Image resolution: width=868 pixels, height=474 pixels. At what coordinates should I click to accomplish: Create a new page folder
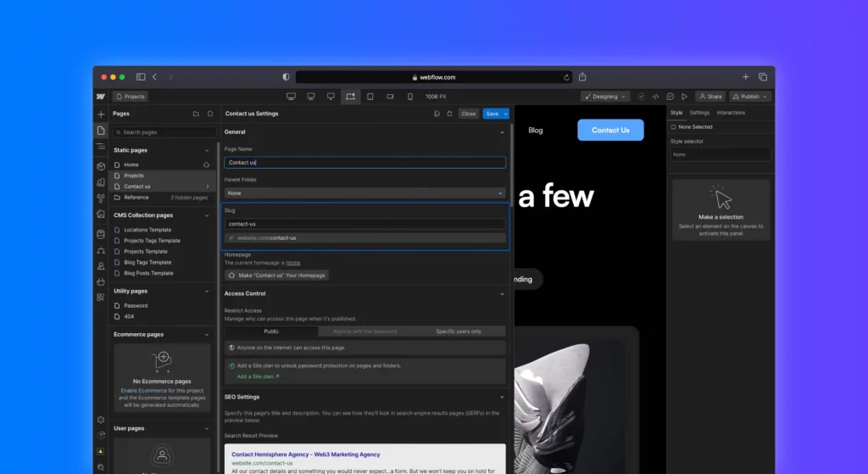pyautogui.click(x=196, y=114)
